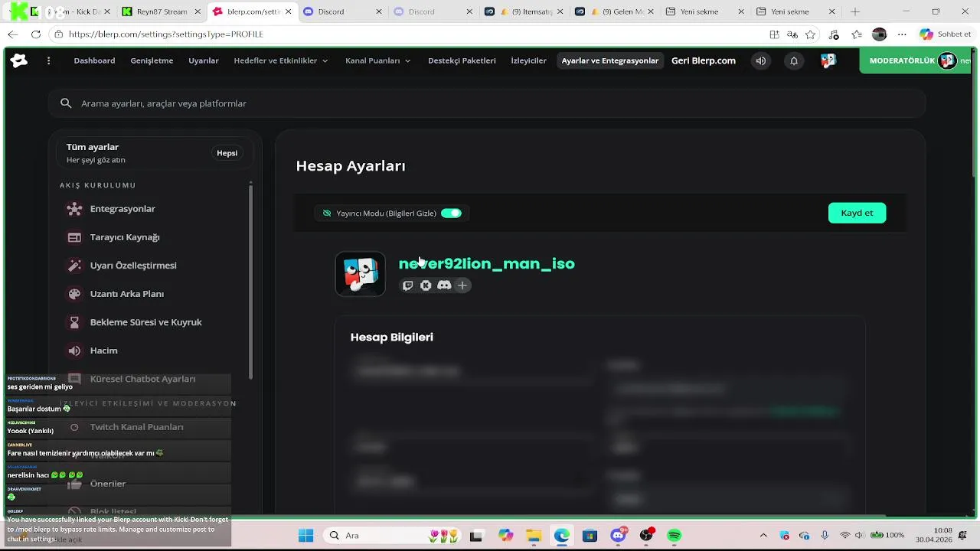The height and width of the screenshot is (551, 980).
Task: Open Spotify from the taskbar
Action: point(674,536)
